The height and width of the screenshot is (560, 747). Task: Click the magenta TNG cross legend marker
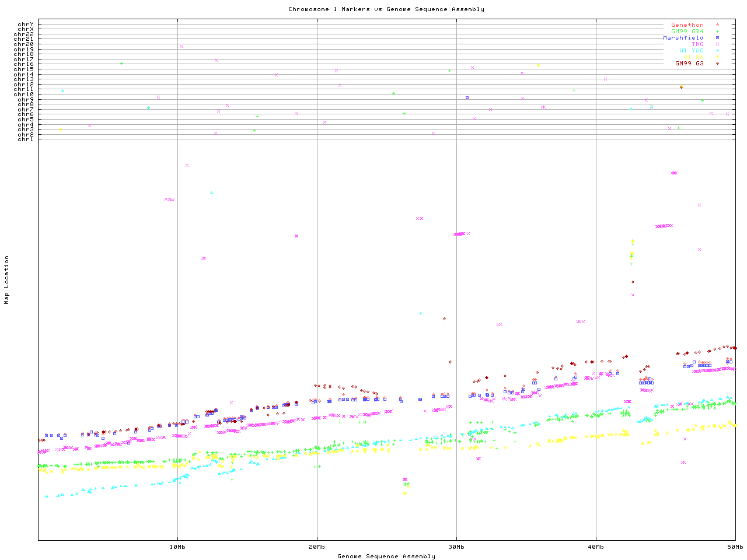coord(717,44)
